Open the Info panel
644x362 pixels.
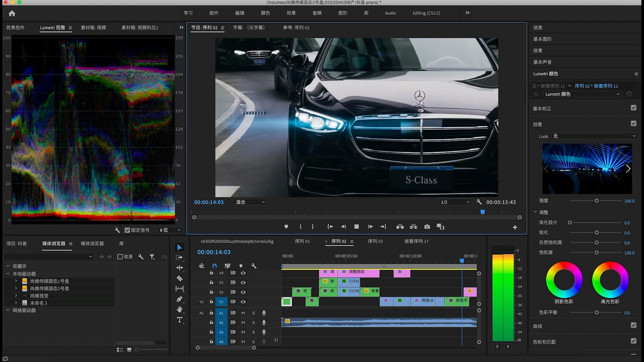(x=538, y=27)
